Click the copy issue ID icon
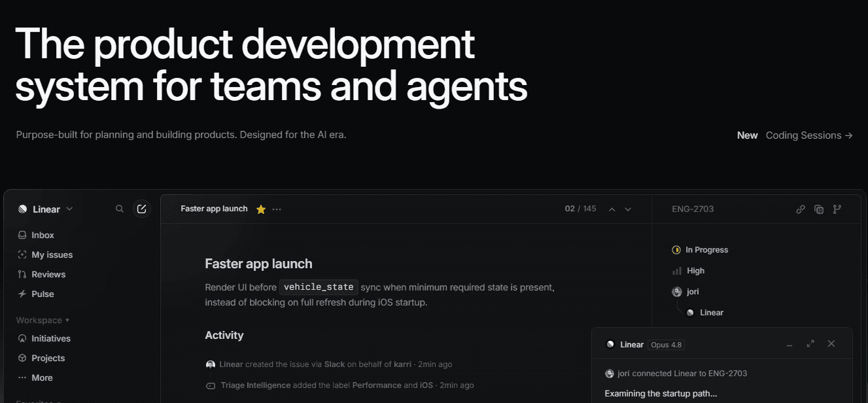868x403 pixels. point(819,209)
